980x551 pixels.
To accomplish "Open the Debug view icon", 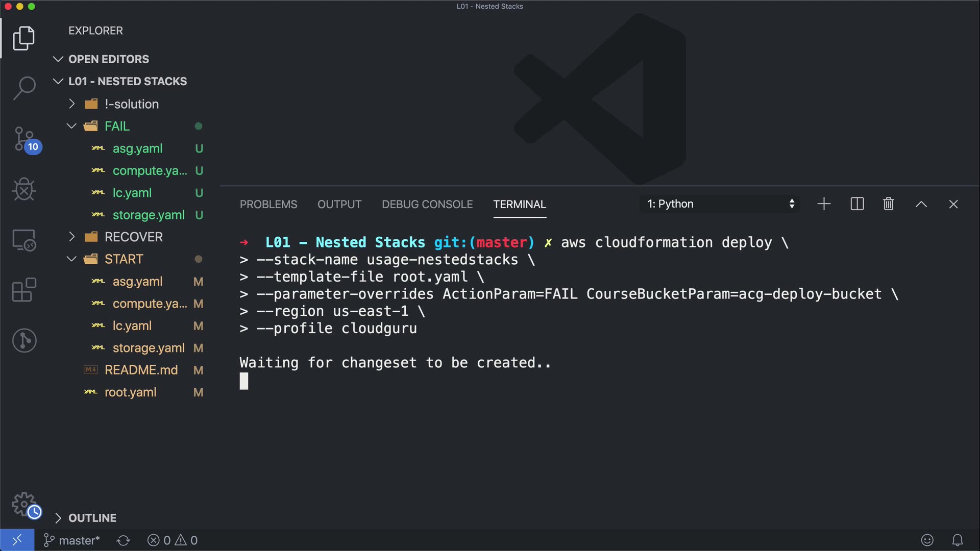I will [24, 189].
